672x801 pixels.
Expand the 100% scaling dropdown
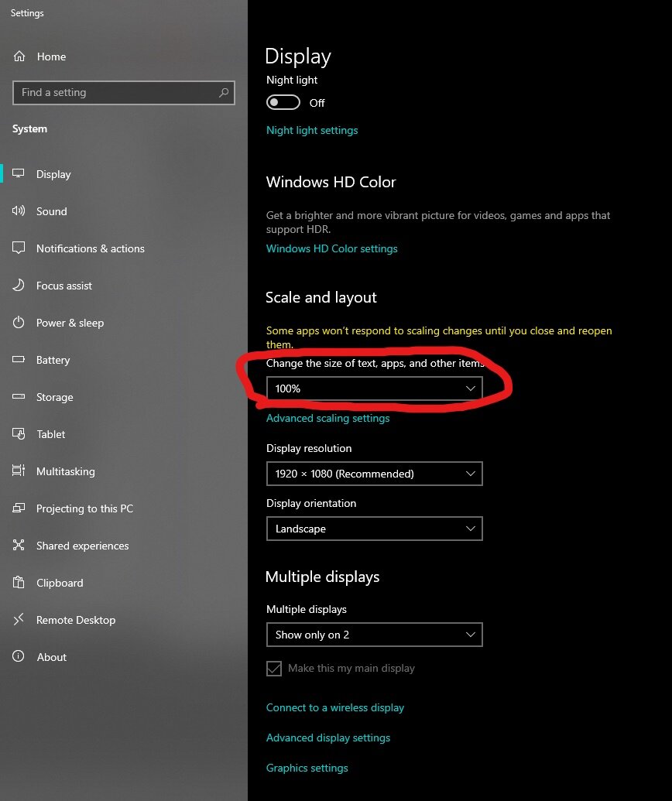[375, 389]
